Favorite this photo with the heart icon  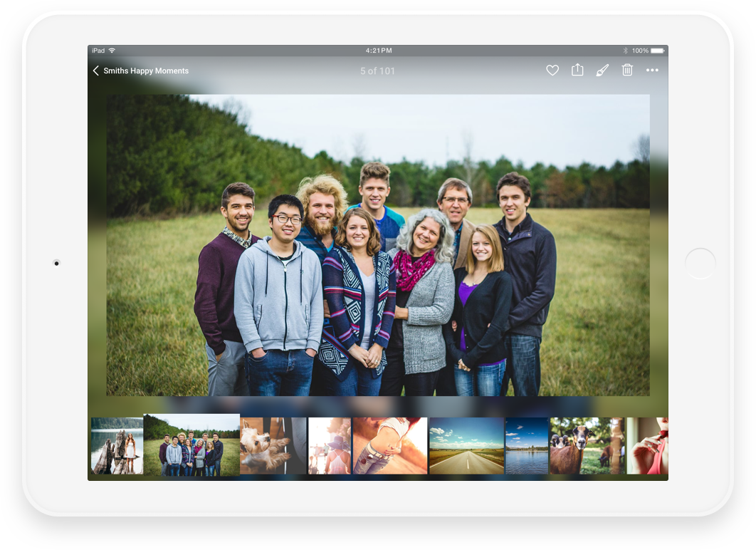552,71
